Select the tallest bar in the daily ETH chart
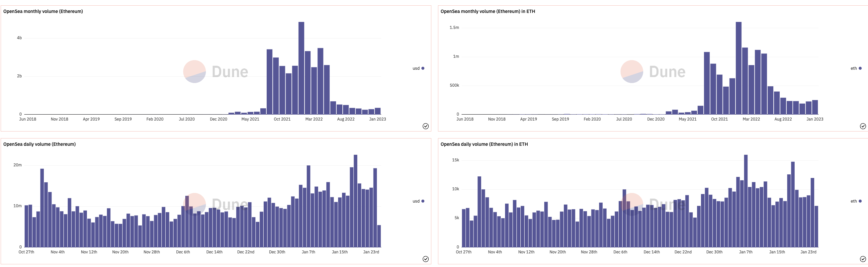Image resolution: width=868 pixels, height=267 pixels. tap(746, 201)
